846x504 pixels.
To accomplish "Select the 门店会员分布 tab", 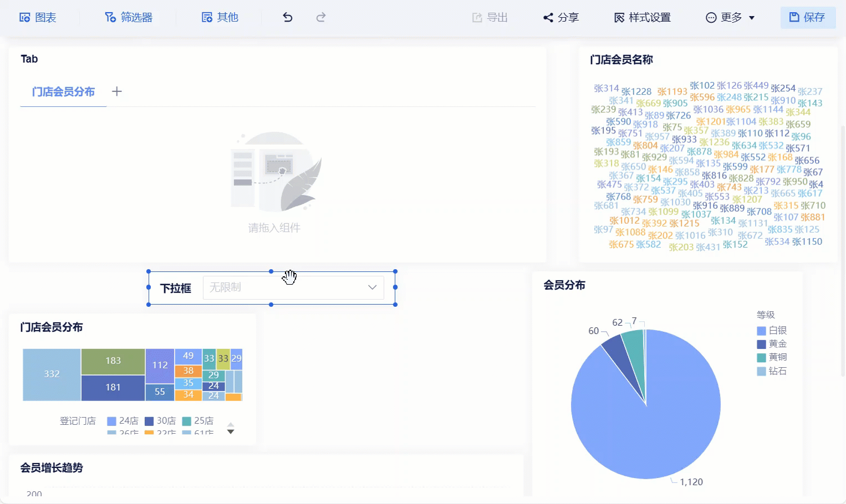I will click(63, 91).
